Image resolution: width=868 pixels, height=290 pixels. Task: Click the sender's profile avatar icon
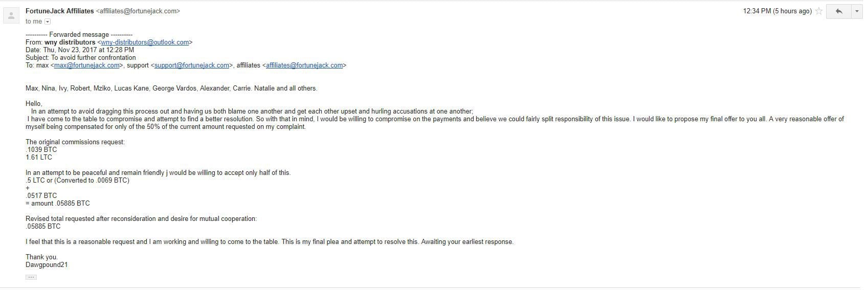point(11,15)
